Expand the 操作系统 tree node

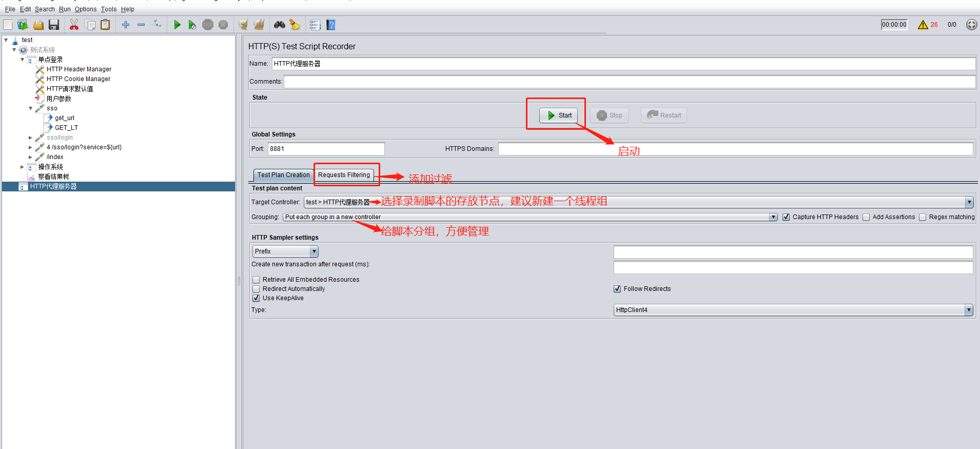click(x=22, y=167)
